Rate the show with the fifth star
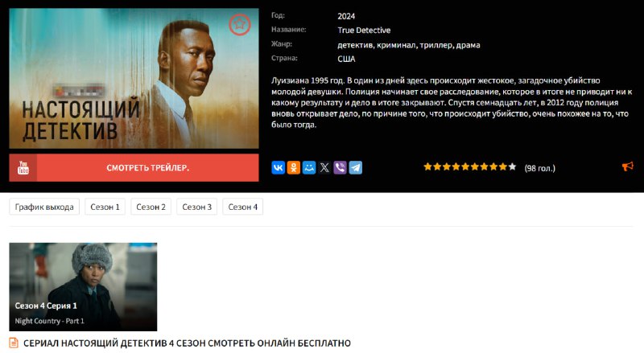 coord(465,166)
